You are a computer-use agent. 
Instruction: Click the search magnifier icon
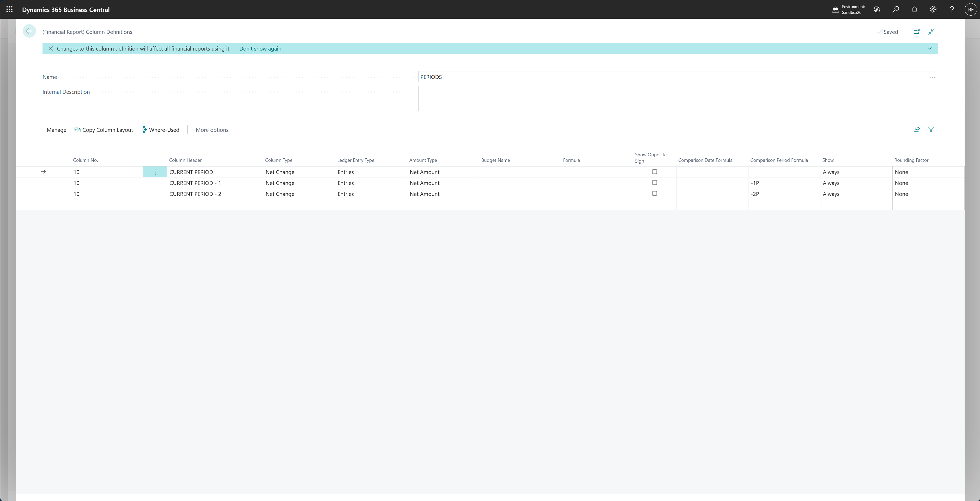point(896,9)
